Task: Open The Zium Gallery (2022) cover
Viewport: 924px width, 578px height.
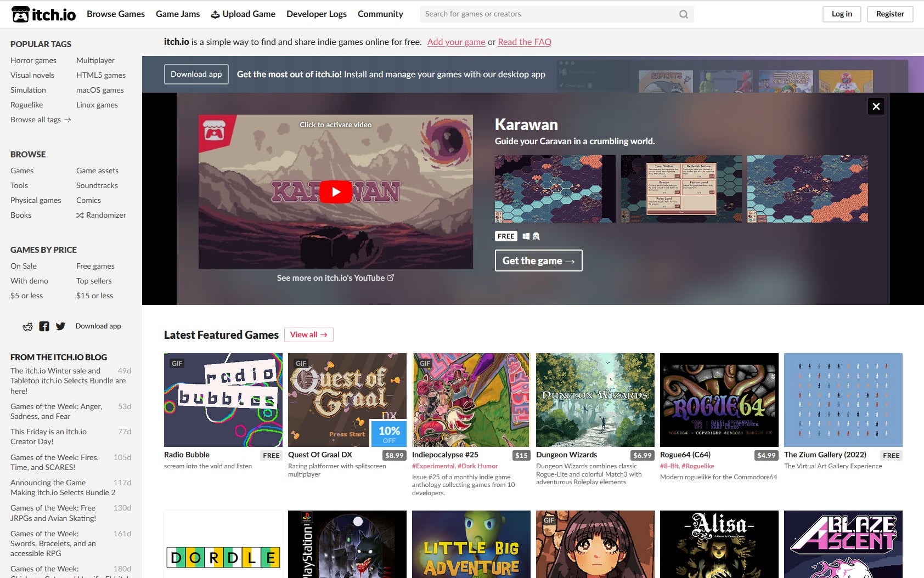Action: 843,400
